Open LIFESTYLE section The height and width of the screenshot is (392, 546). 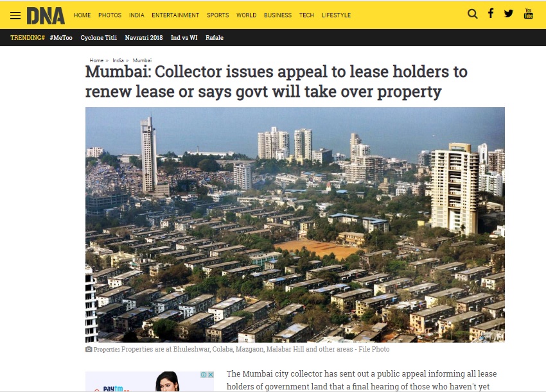[x=336, y=15]
